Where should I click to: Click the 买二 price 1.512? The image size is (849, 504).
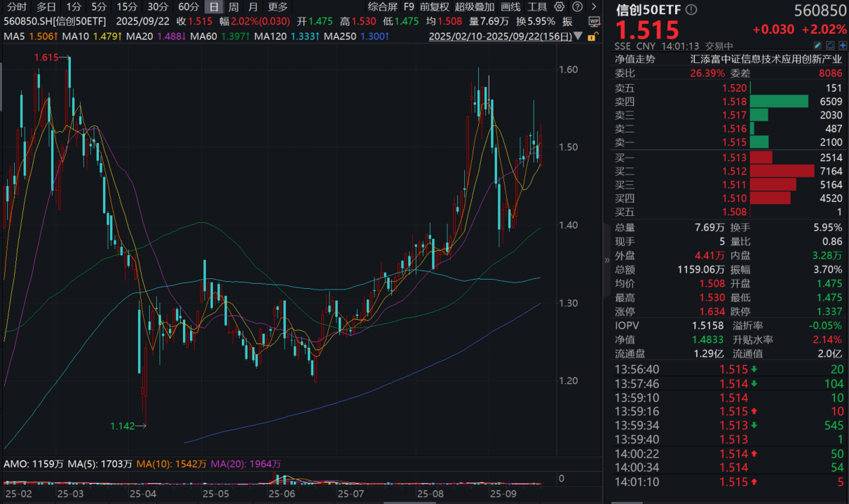(x=734, y=171)
